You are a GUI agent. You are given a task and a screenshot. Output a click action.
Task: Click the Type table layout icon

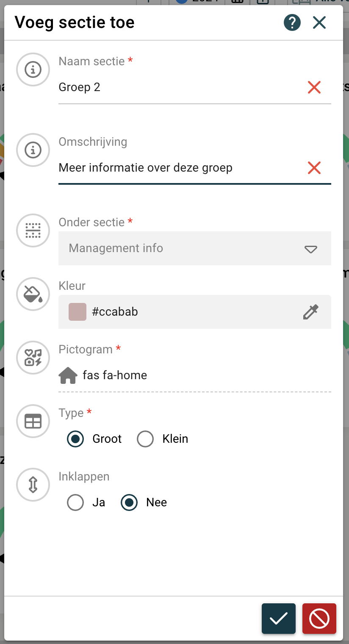pyautogui.click(x=33, y=421)
